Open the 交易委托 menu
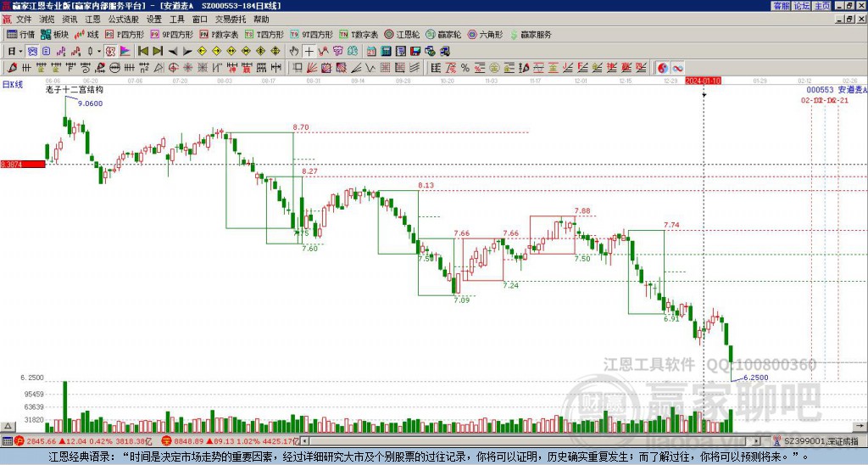 [231, 20]
